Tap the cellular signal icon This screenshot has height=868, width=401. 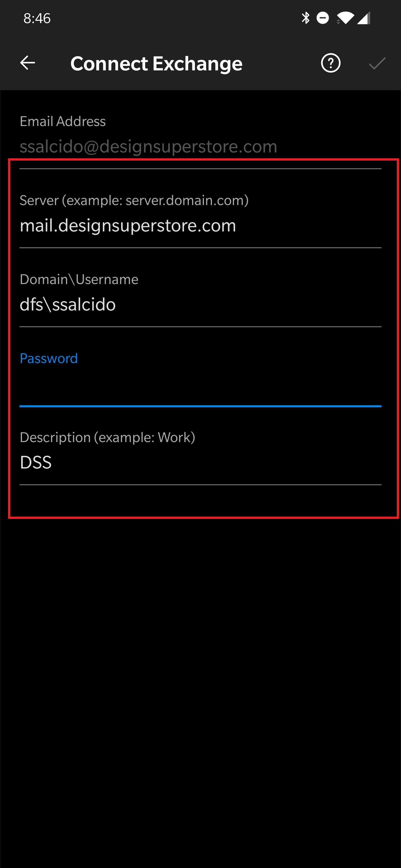[364, 18]
